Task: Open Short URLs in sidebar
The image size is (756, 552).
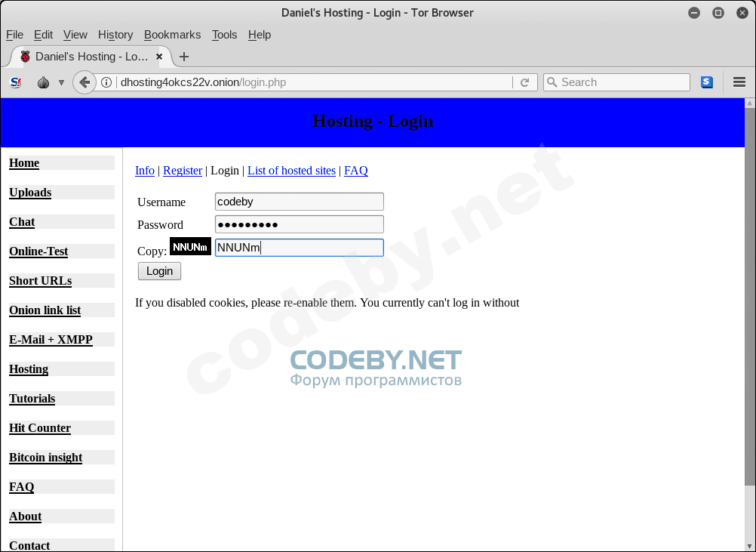Action: 41,281
